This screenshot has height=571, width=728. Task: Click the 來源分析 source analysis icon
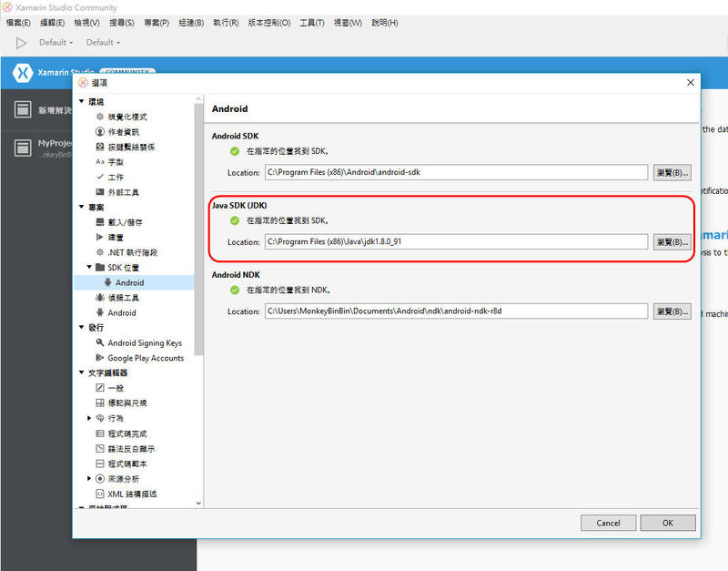pos(99,478)
